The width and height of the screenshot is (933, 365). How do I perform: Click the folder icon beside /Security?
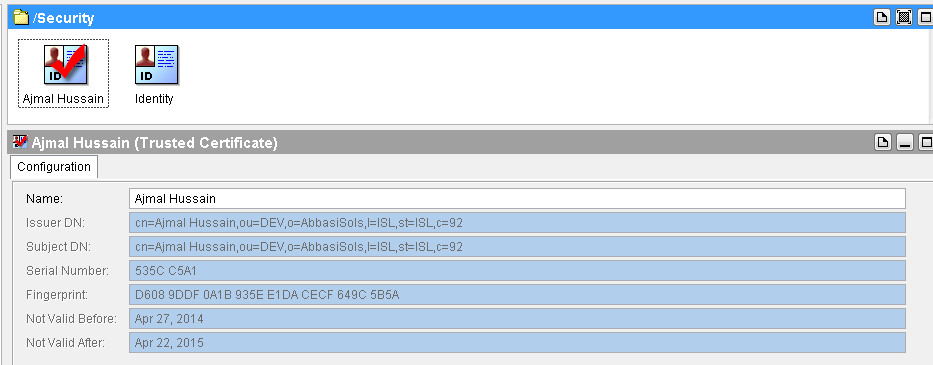click(x=21, y=17)
